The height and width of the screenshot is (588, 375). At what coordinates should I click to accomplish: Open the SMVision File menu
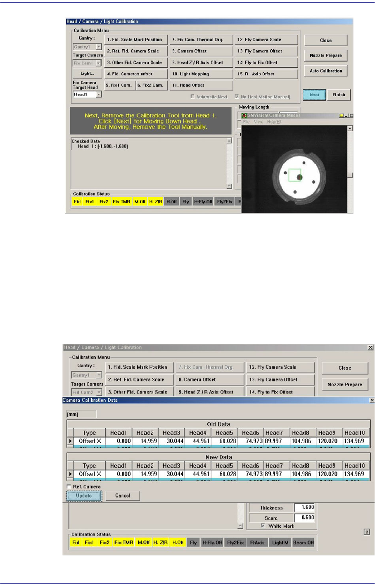click(x=246, y=122)
